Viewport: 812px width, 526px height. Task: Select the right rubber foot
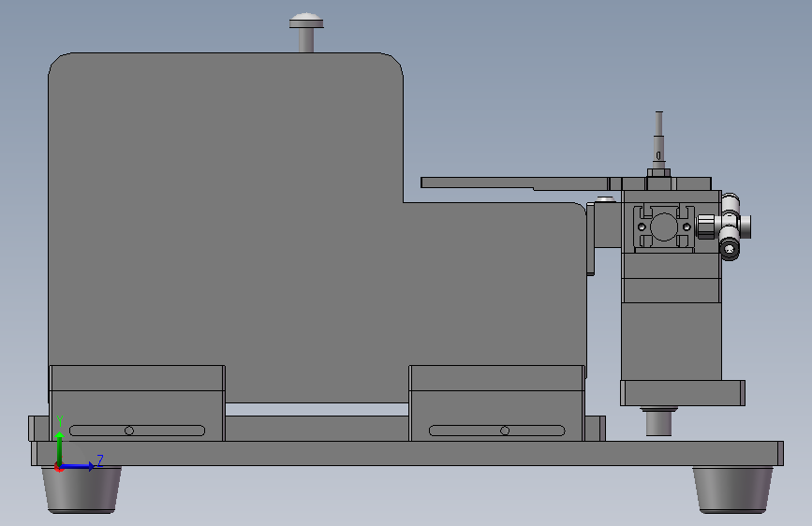(x=732, y=489)
